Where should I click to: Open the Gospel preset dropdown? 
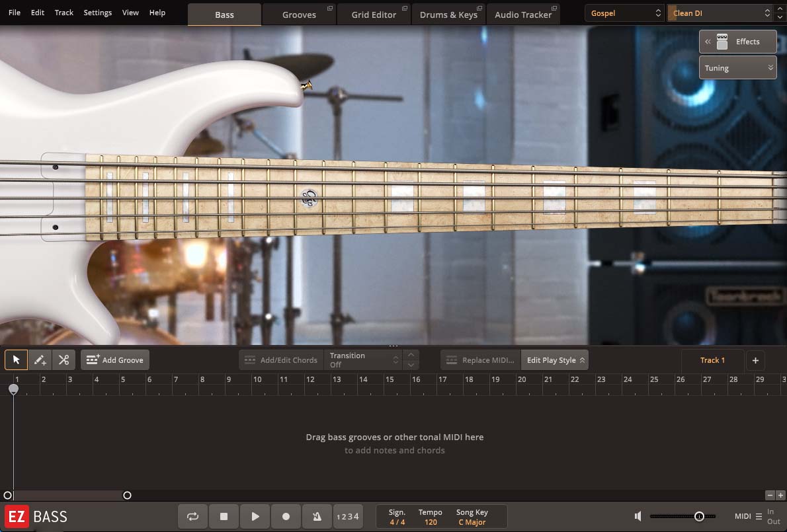tap(622, 13)
